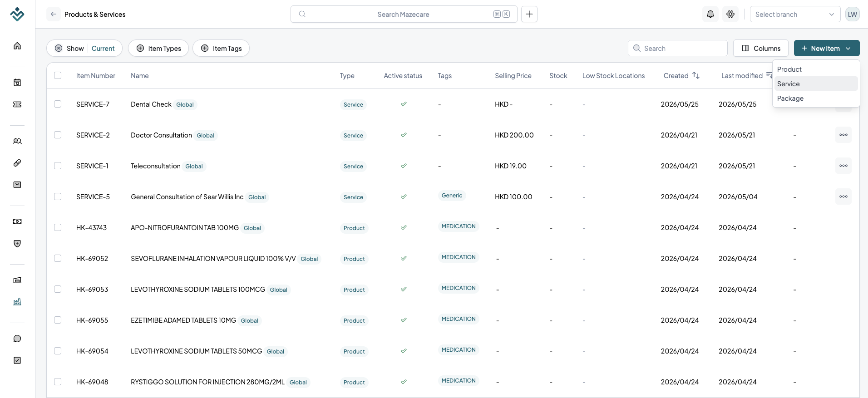
Task: Open the notifications bell
Action: tap(710, 14)
